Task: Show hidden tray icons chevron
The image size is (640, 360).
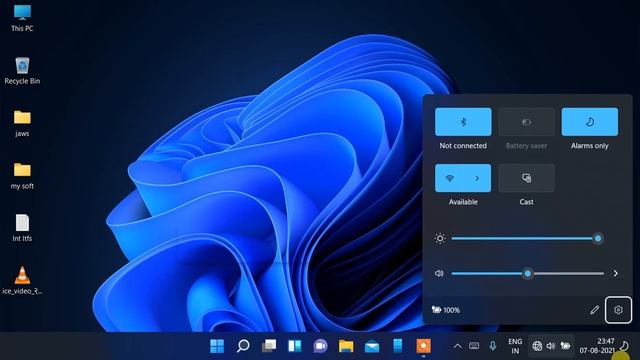Action: [x=458, y=346]
